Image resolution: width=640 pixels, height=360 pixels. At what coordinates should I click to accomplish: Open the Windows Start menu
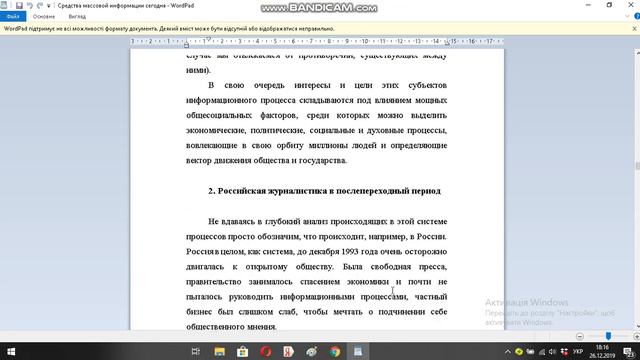[x=11, y=352]
